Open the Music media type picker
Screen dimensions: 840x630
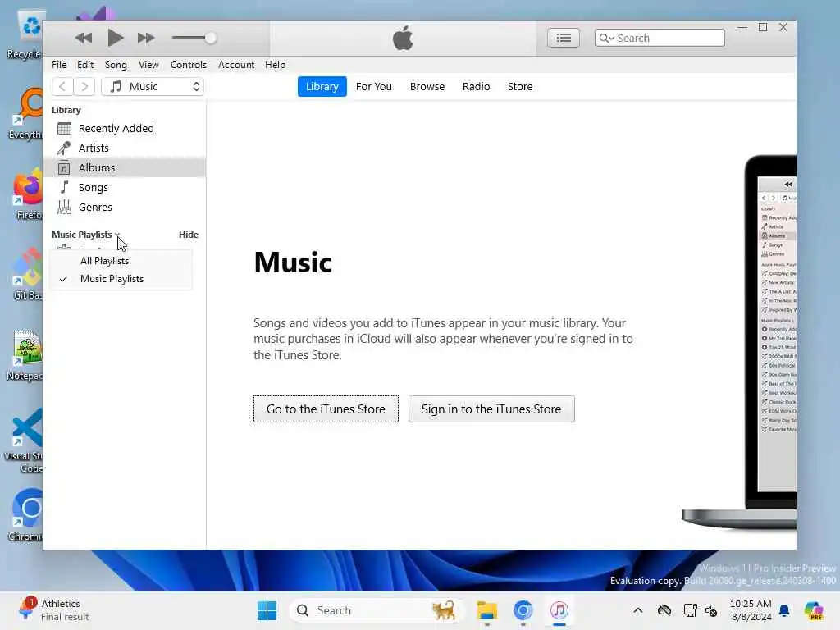click(x=153, y=87)
